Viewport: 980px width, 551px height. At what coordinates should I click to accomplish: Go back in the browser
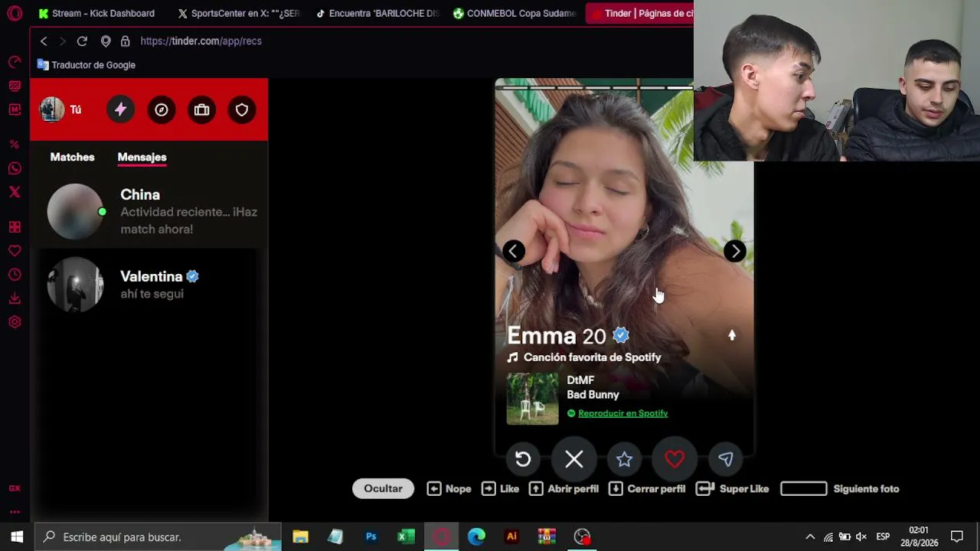click(44, 41)
